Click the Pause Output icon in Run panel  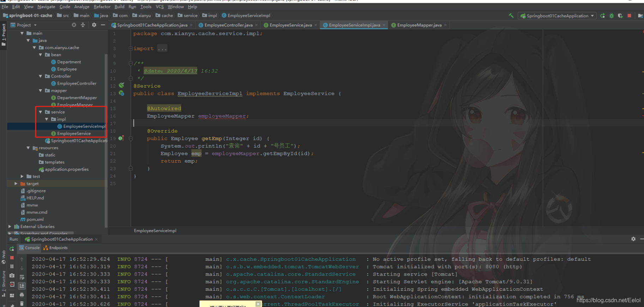[x=12, y=266]
